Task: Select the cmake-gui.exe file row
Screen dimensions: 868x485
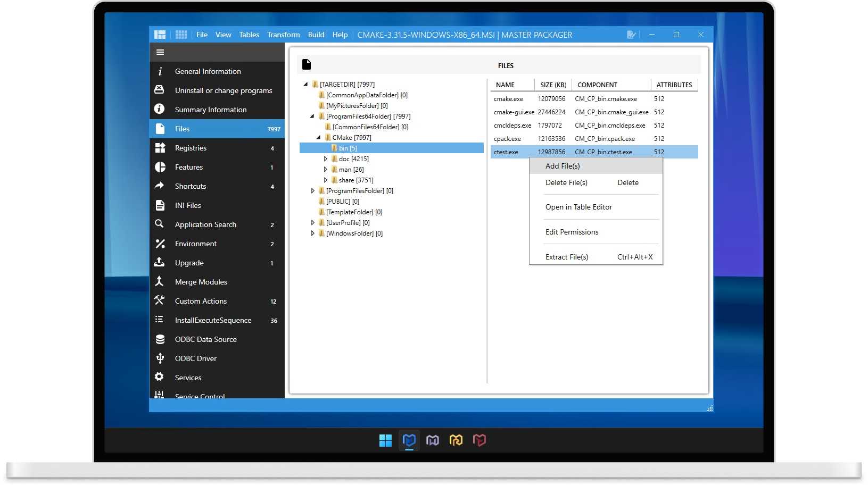Action: (514, 112)
